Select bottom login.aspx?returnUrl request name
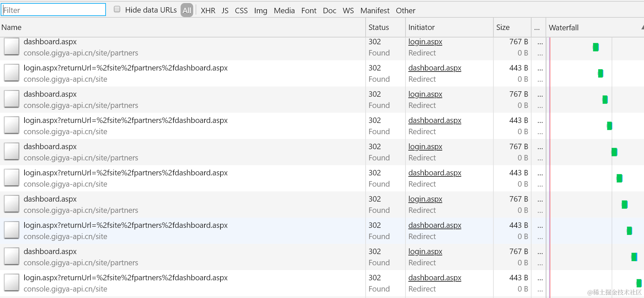644x298 pixels. [125, 278]
